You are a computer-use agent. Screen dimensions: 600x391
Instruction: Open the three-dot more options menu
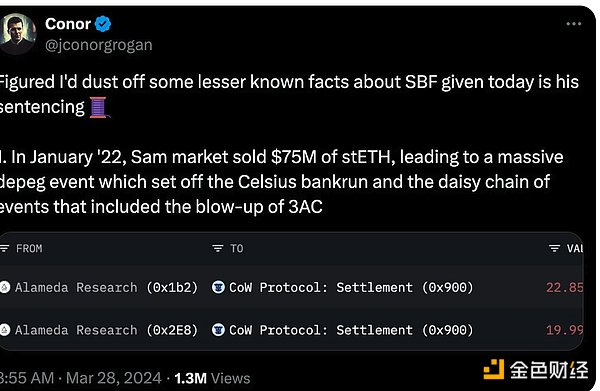[x=574, y=24]
